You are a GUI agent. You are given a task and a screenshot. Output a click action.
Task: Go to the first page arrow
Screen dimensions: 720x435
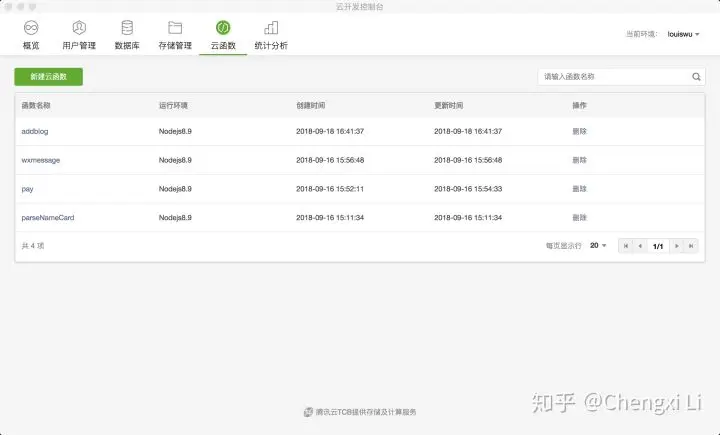tap(625, 246)
